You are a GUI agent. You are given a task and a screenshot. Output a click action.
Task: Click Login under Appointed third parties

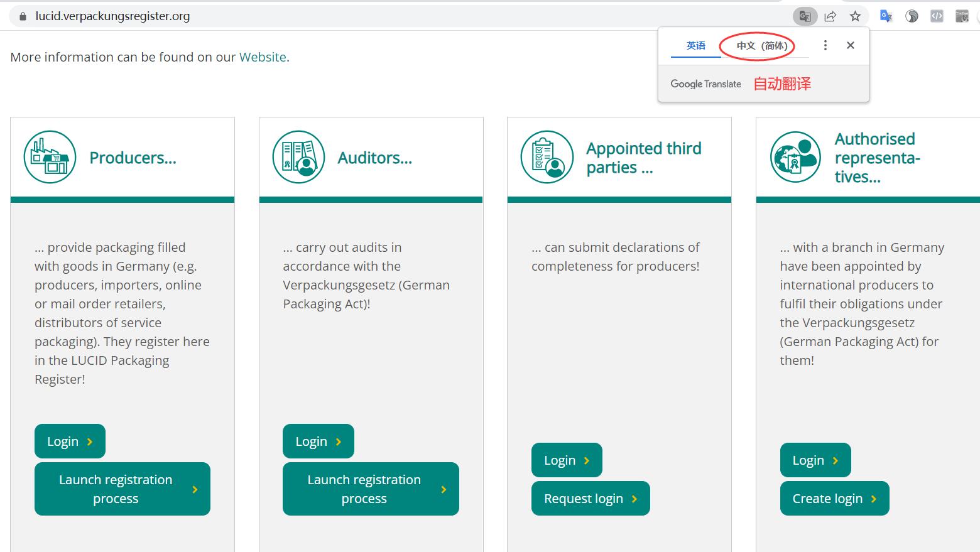pyautogui.click(x=567, y=460)
